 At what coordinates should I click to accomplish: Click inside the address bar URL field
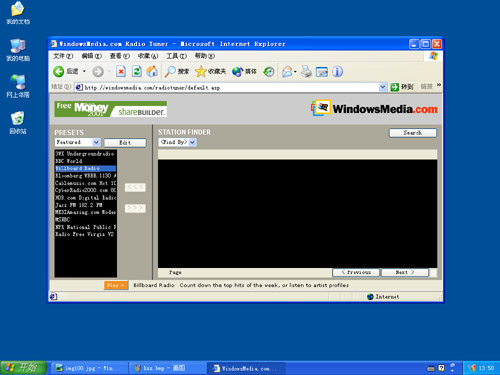[x=231, y=87]
